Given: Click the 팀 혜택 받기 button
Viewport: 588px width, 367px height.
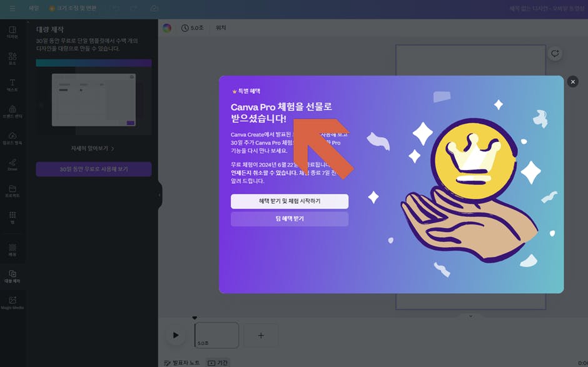Looking at the screenshot, I should point(290,219).
